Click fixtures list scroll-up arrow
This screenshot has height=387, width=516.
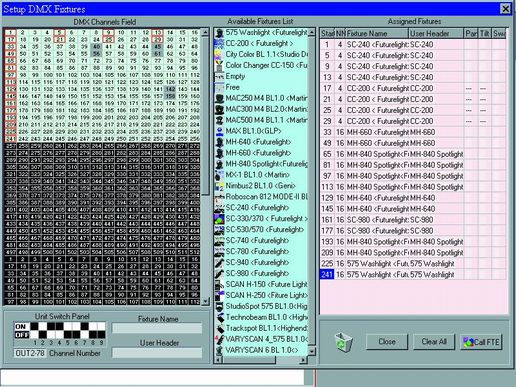pyautogui.click(x=312, y=32)
